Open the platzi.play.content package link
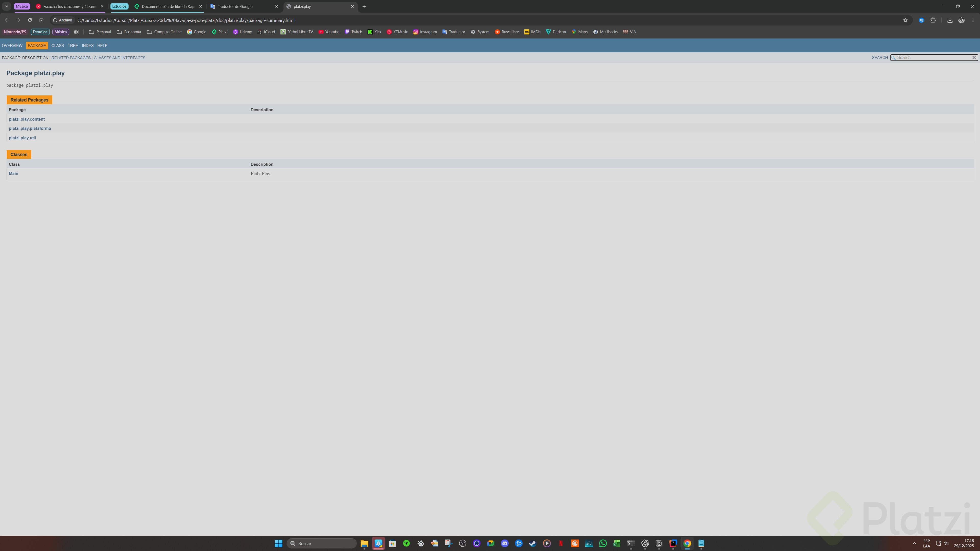The width and height of the screenshot is (980, 551). coord(27,119)
